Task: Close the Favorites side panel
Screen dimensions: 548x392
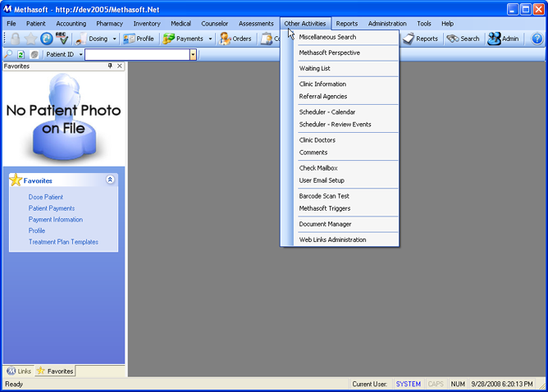Action: pyautogui.click(x=120, y=66)
